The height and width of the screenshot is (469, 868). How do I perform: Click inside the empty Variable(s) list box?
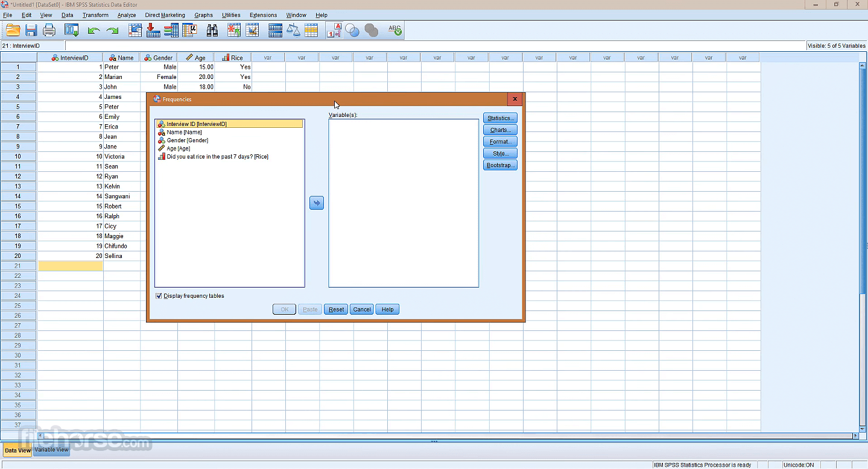[x=404, y=203]
